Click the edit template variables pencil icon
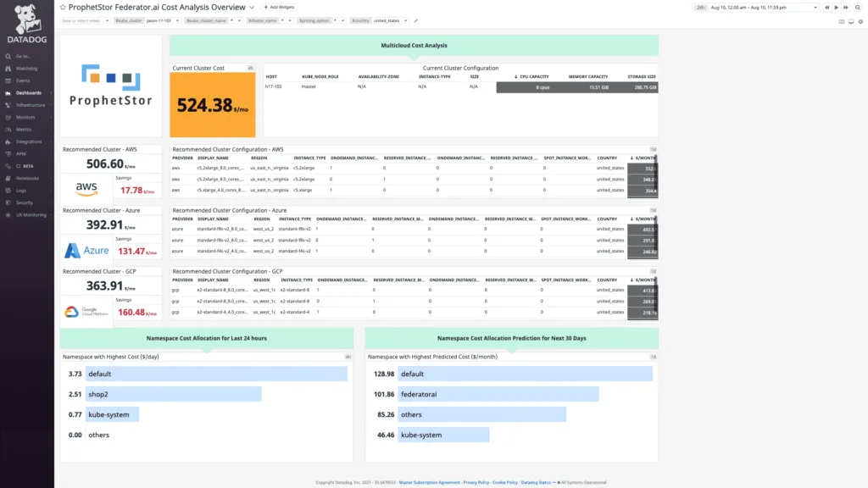Viewport: 868px width, 488px height. click(x=415, y=20)
